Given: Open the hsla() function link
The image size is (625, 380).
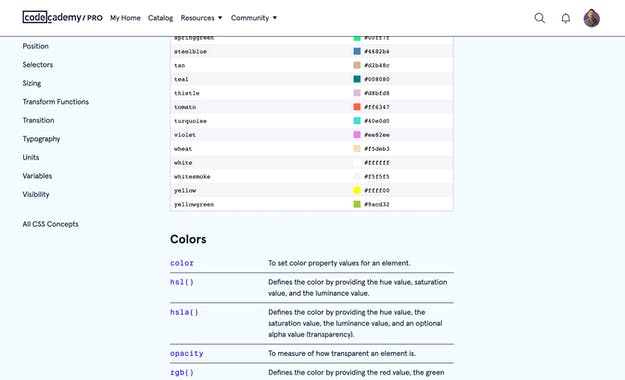Looking at the screenshot, I should [184, 312].
